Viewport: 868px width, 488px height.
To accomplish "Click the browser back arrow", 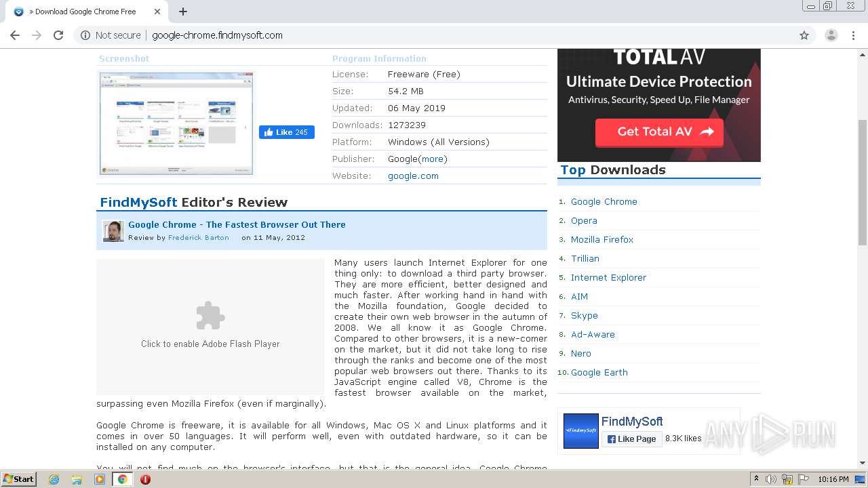I will coord(15,35).
